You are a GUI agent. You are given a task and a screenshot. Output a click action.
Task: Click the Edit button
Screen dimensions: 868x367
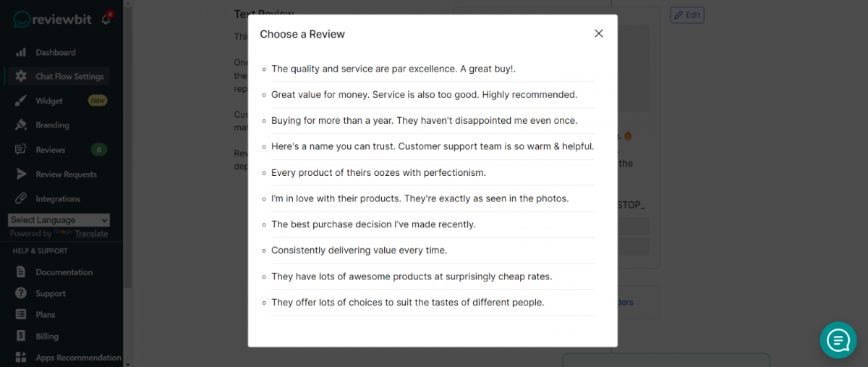pos(687,14)
